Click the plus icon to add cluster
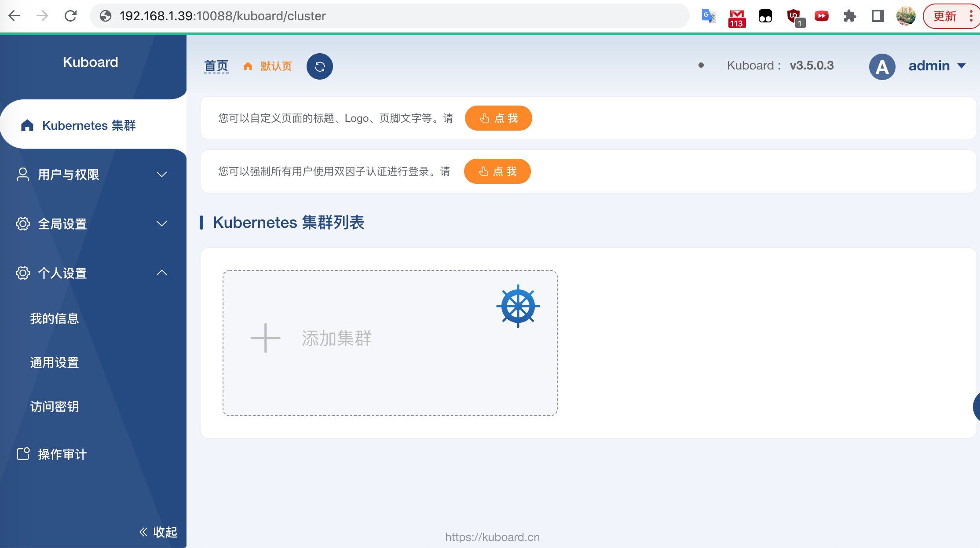 (x=265, y=338)
